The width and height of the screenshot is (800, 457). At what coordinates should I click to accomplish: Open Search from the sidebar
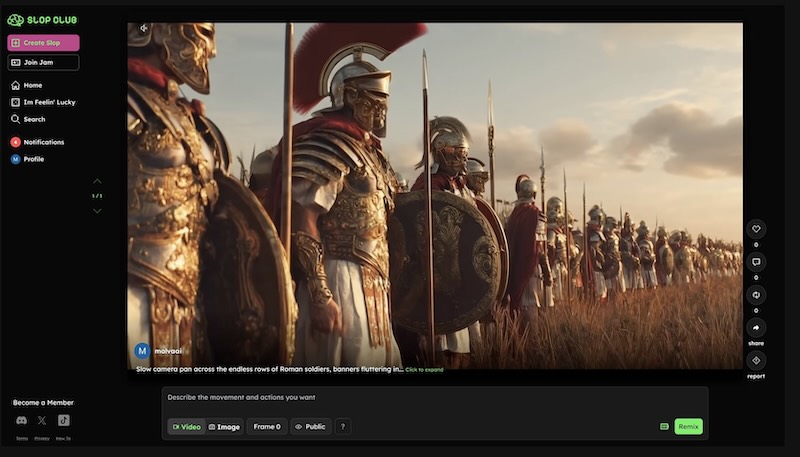pos(28,119)
